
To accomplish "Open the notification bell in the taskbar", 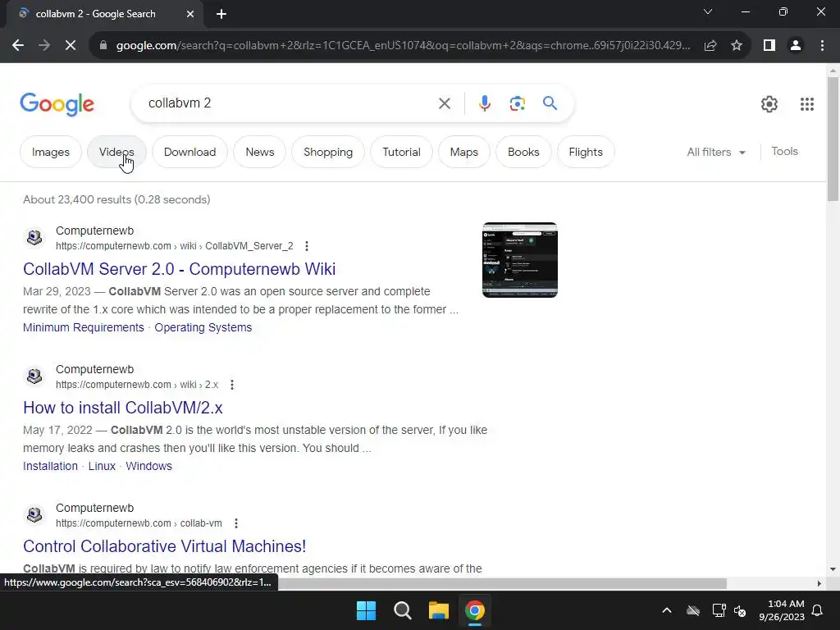I will 817,610.
